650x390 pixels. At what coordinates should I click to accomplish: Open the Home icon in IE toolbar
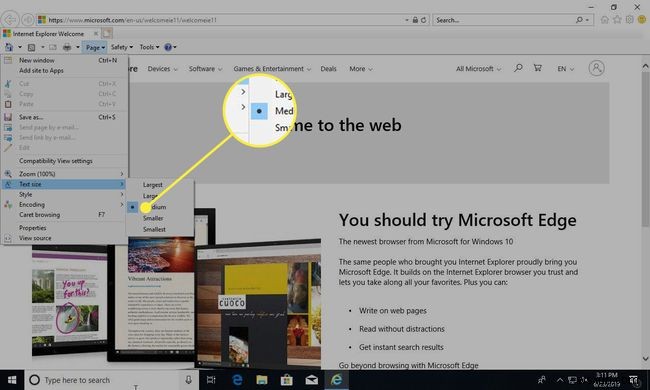click(604, 19)
